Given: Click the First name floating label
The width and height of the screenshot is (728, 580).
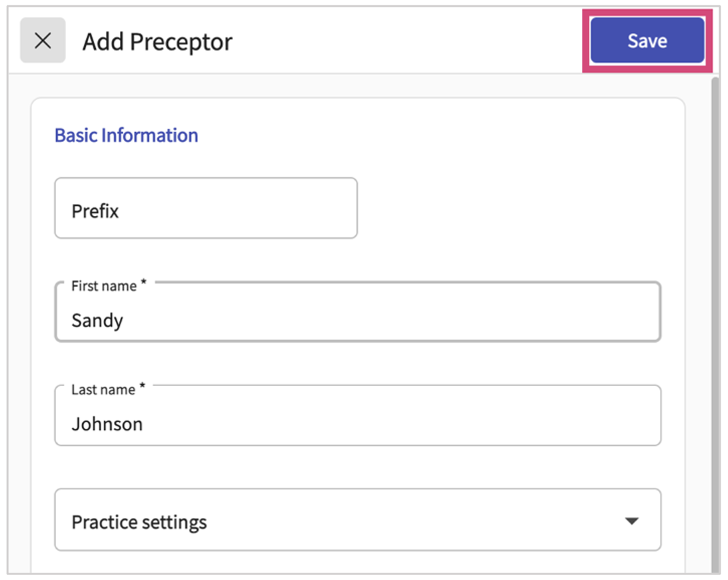Looking at the screenshot, I should click(x=103, y=286).
